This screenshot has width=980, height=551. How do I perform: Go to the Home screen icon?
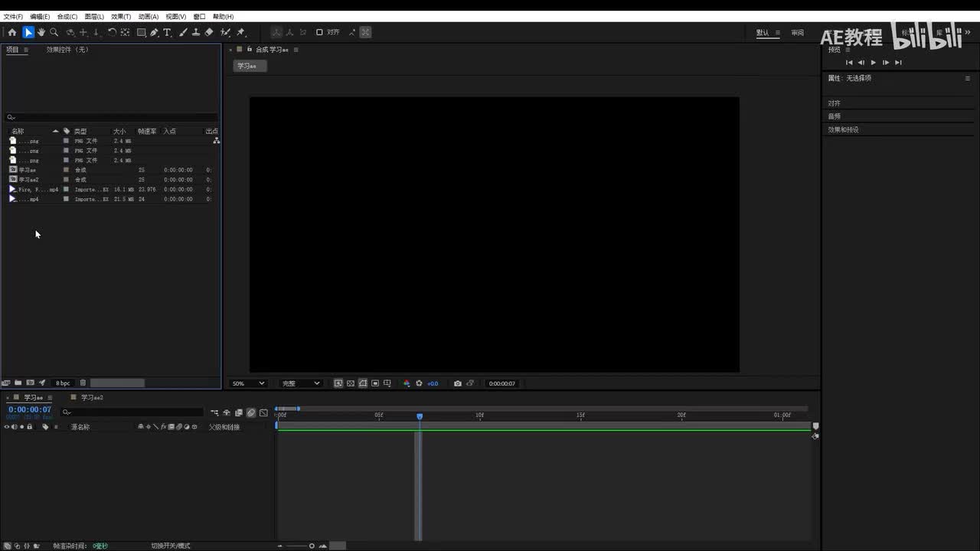point(12,32)
